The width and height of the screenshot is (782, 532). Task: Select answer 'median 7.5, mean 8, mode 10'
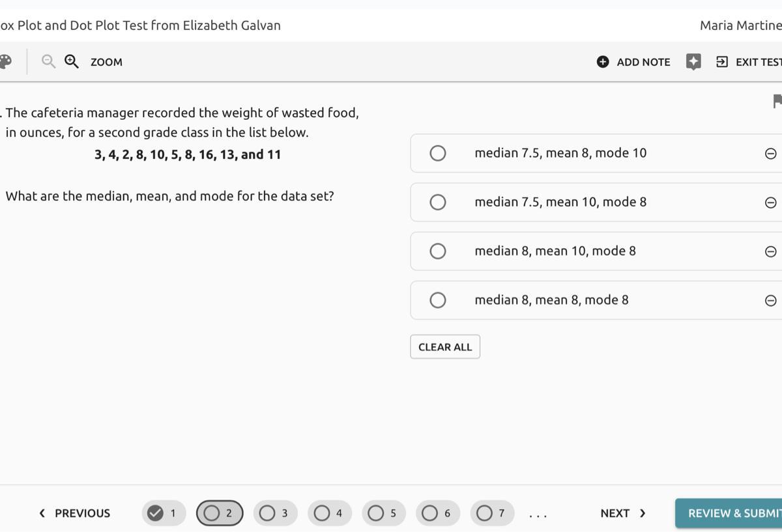click(x=438, y=153)
